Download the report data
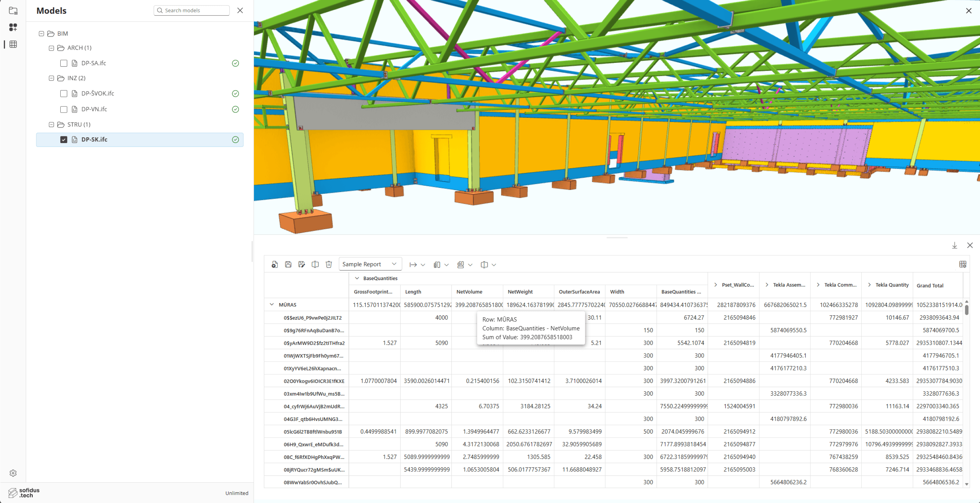 click(955, 245)
